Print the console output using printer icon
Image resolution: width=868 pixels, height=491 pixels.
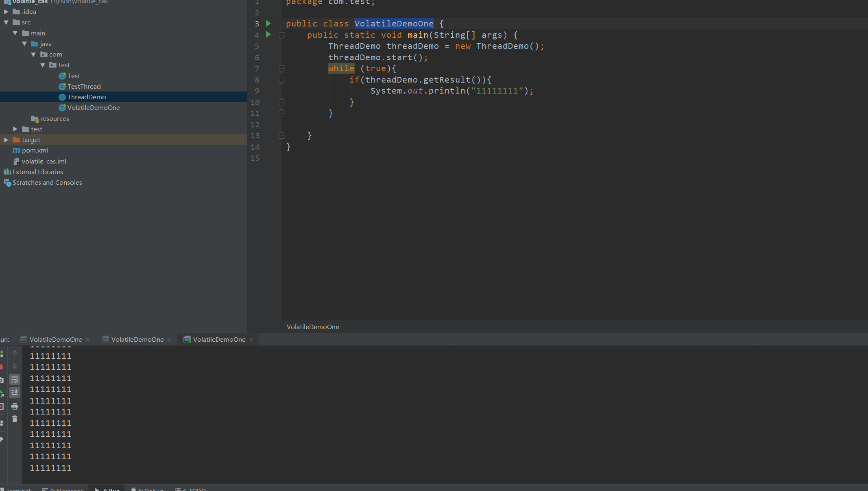(x=15, y=406)
